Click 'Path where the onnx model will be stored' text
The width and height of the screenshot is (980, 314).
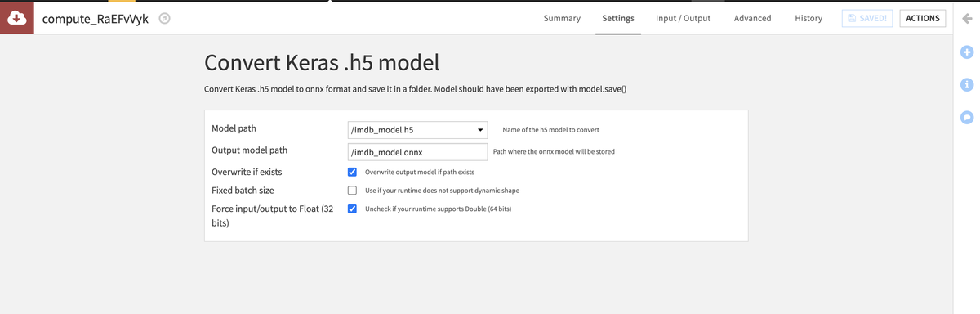(x=555, y=152)
